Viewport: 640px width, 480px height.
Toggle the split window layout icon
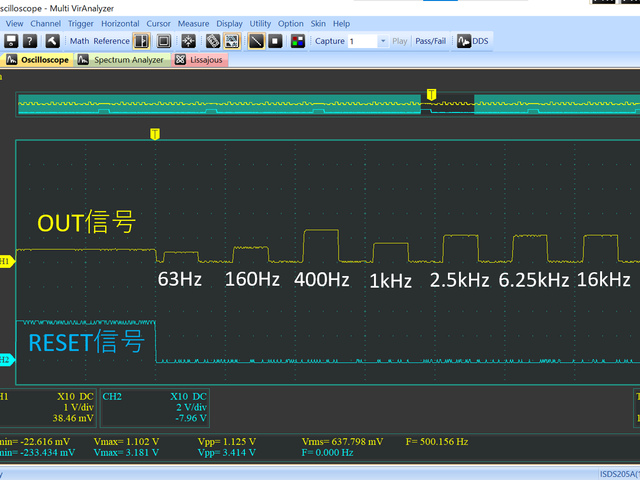142,41
